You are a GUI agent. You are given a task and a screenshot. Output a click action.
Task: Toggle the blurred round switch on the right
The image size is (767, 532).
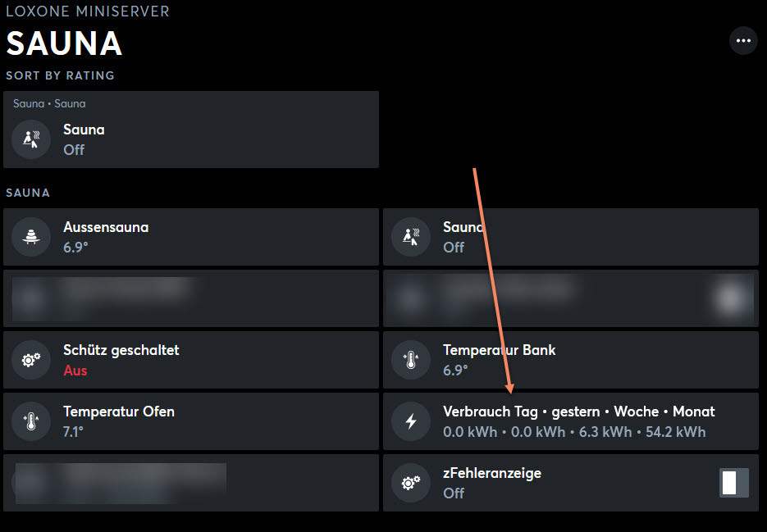731,298
